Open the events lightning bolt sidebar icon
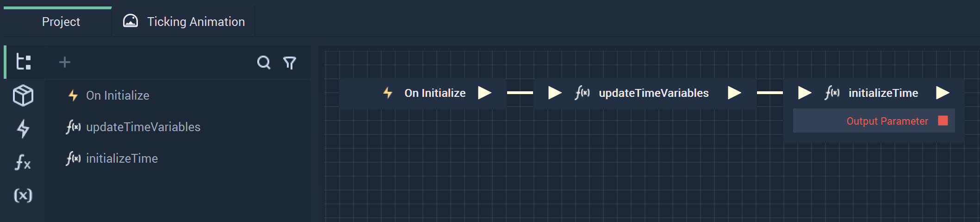The height and width of the screenshot is (222, 980). 23,129
